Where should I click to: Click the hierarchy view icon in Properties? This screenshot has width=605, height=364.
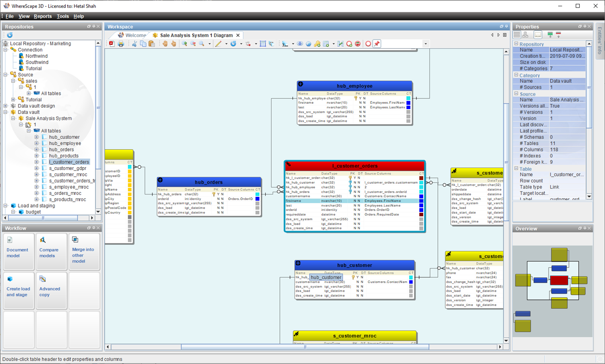pyautogui.click(x=526, y=35)
